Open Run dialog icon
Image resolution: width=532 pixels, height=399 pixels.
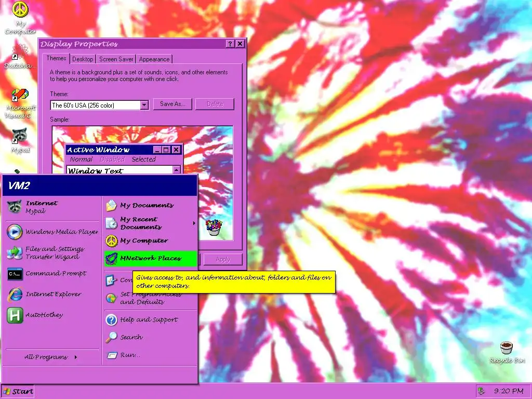point(112,355)
